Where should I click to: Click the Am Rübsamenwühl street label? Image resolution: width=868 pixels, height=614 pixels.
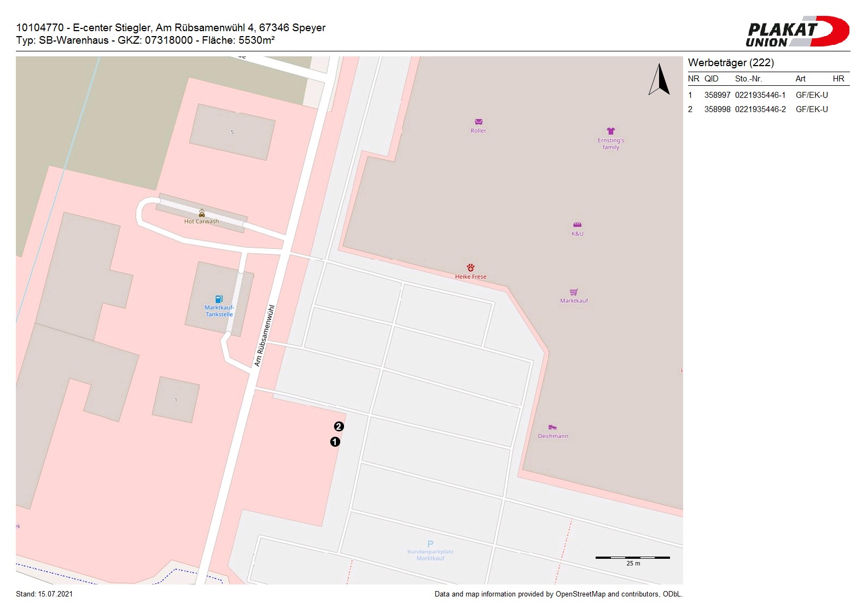(x=264, y=335)
